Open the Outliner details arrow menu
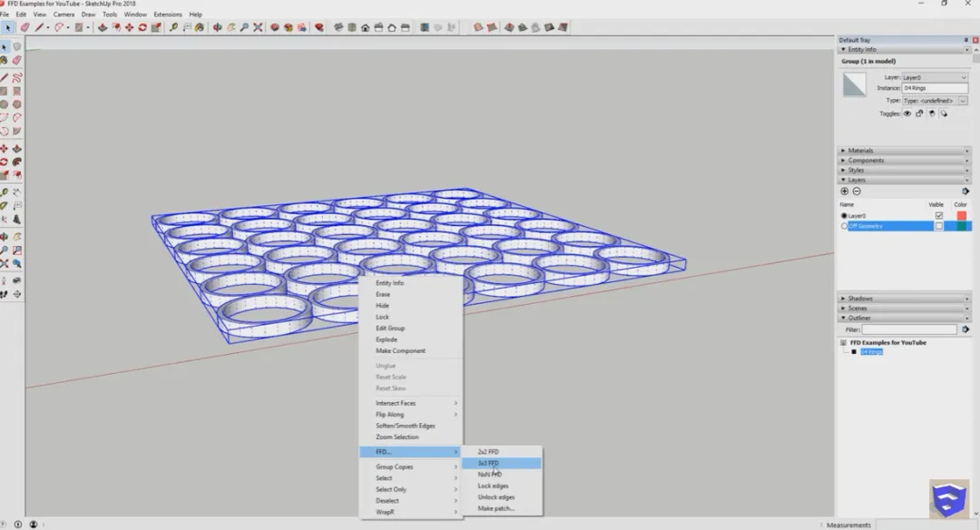The image size is (980, 530). click(x=965, y=329)
